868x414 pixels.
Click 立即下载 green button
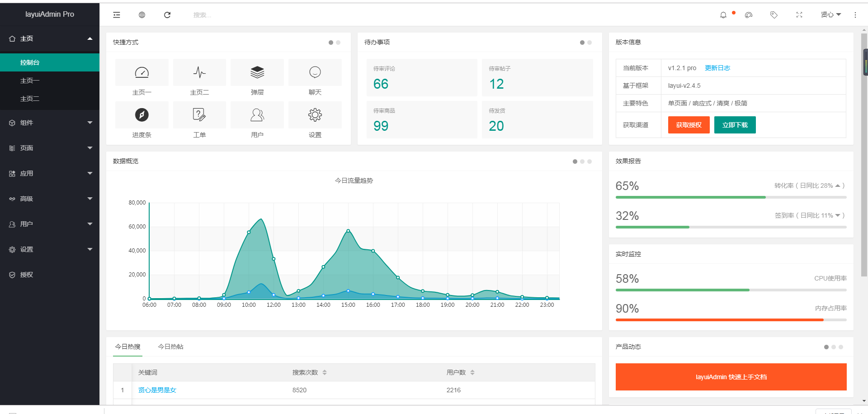coord(735,125)
